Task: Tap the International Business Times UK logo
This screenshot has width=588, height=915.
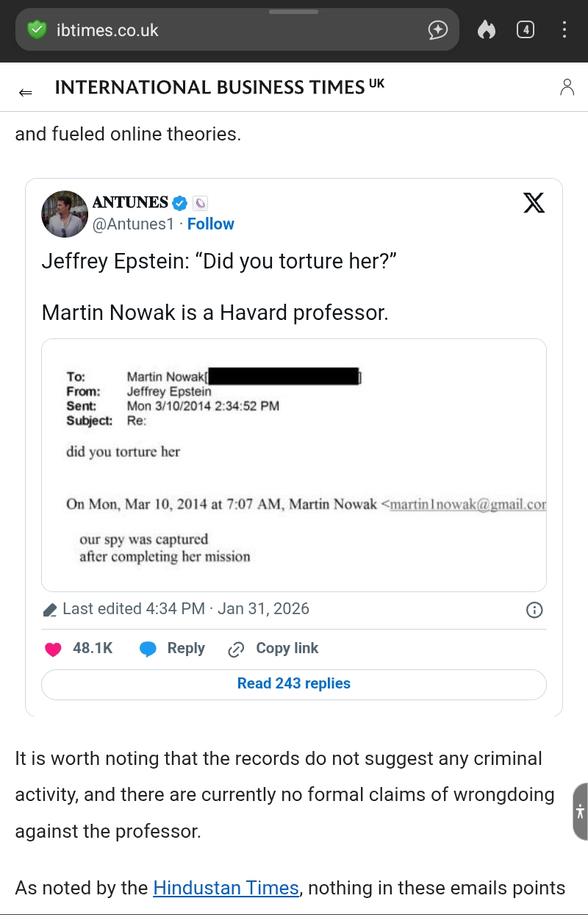Action: tap(219, 88)
